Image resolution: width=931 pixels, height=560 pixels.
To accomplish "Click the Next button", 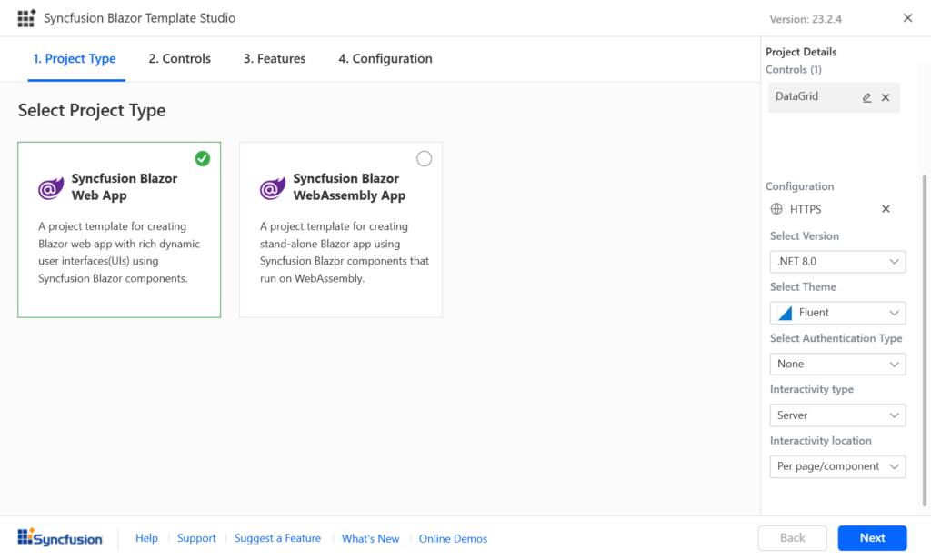I will point(872,538).
